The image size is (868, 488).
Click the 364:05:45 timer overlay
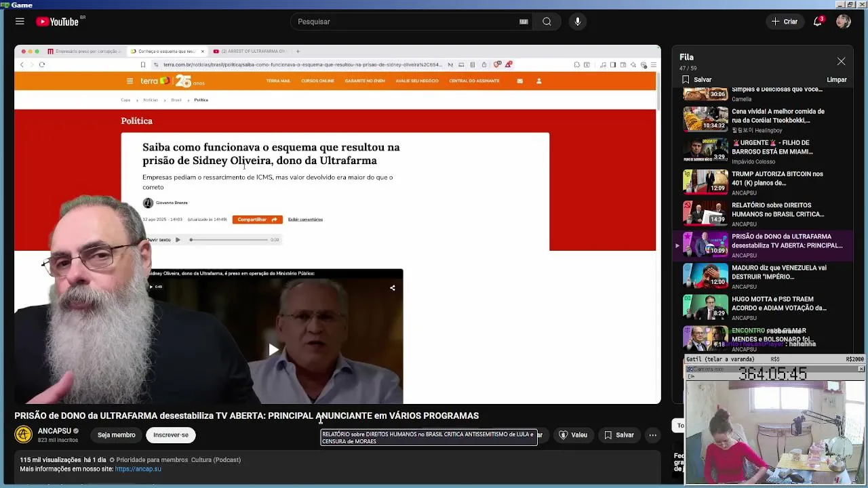(x=772, y=373)
